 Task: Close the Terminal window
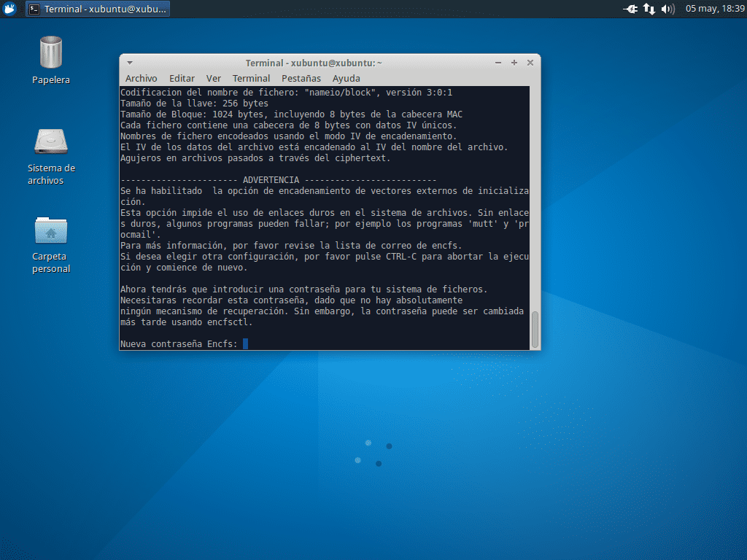pyautogui.click(x=530, y=63)
